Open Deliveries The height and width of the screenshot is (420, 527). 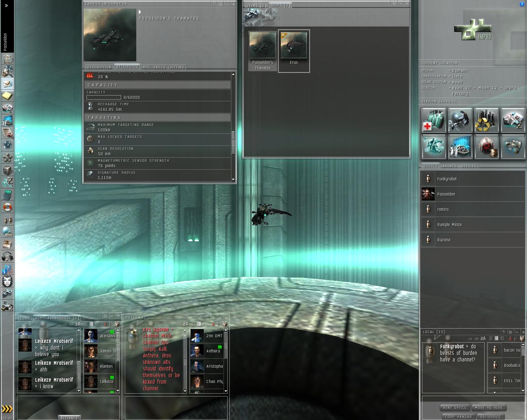(490, 417)
